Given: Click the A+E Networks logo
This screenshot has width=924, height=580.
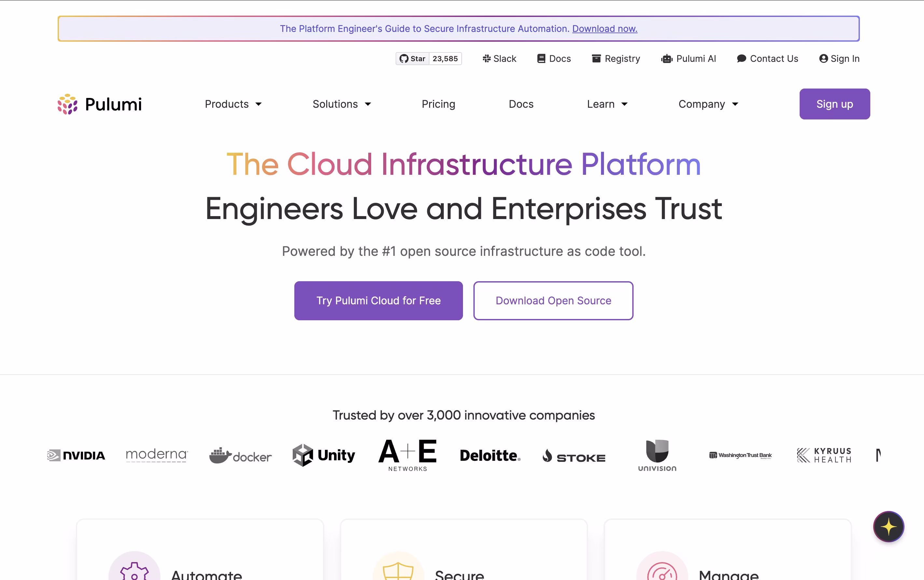Looking at the screenshot, I should [408, 455].
